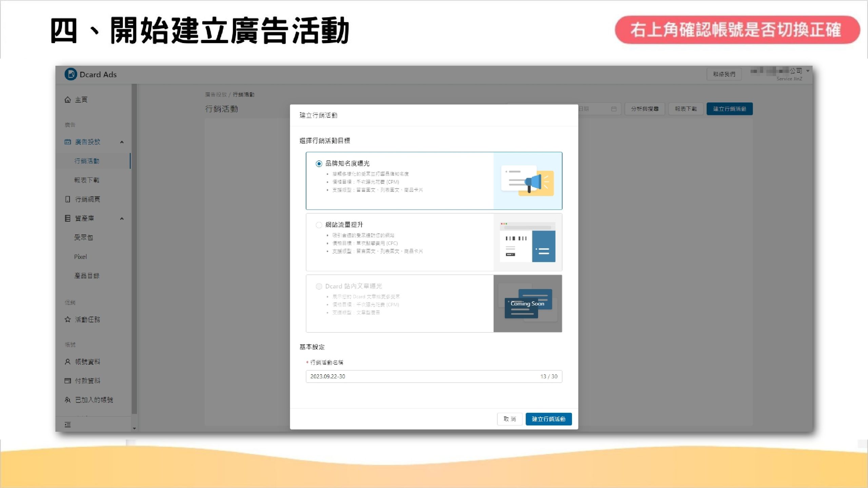
Task: Click 取消 in the dialog
Action: [510, 419]
